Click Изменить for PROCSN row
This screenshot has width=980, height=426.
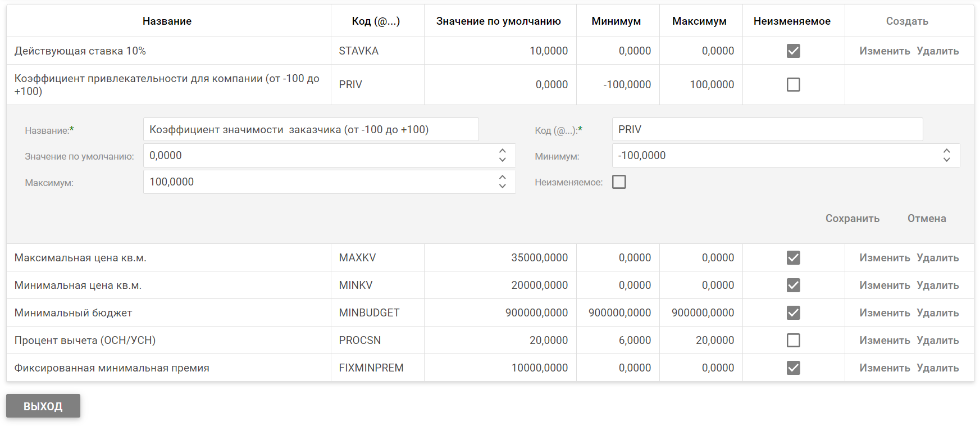coord(884,341)
